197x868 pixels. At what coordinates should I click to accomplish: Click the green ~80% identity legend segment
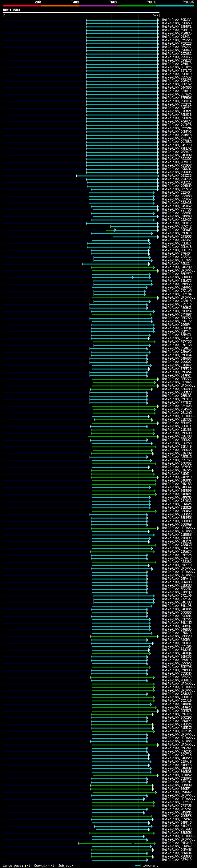point(137,6)
